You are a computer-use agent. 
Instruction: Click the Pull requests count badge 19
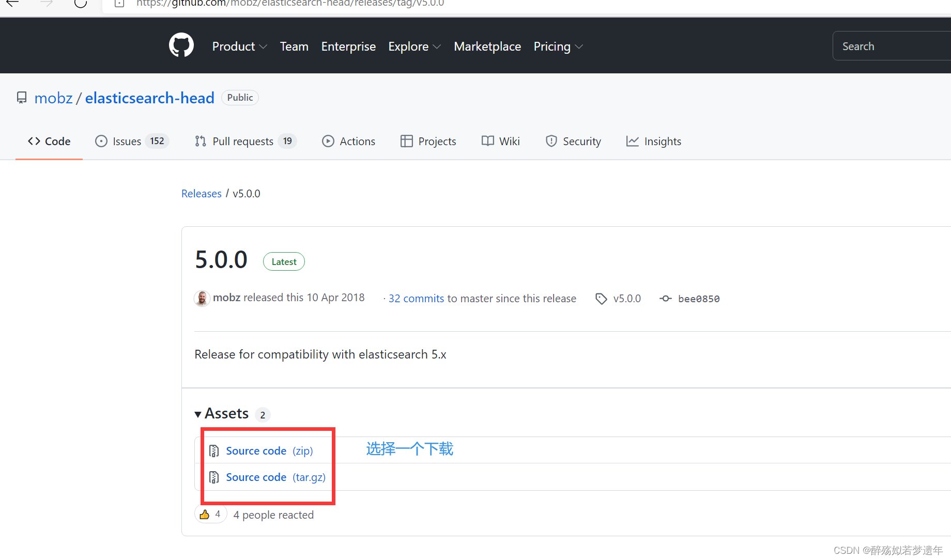click(287, 141)
